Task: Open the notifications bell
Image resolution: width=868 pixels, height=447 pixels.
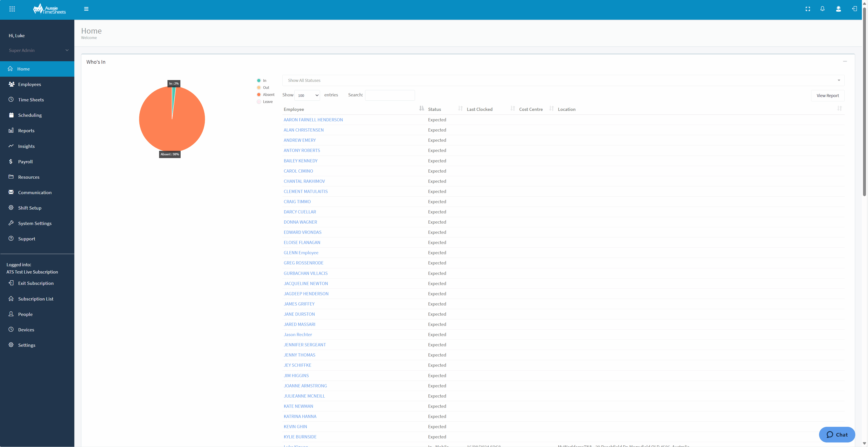Action: point(822,9)
